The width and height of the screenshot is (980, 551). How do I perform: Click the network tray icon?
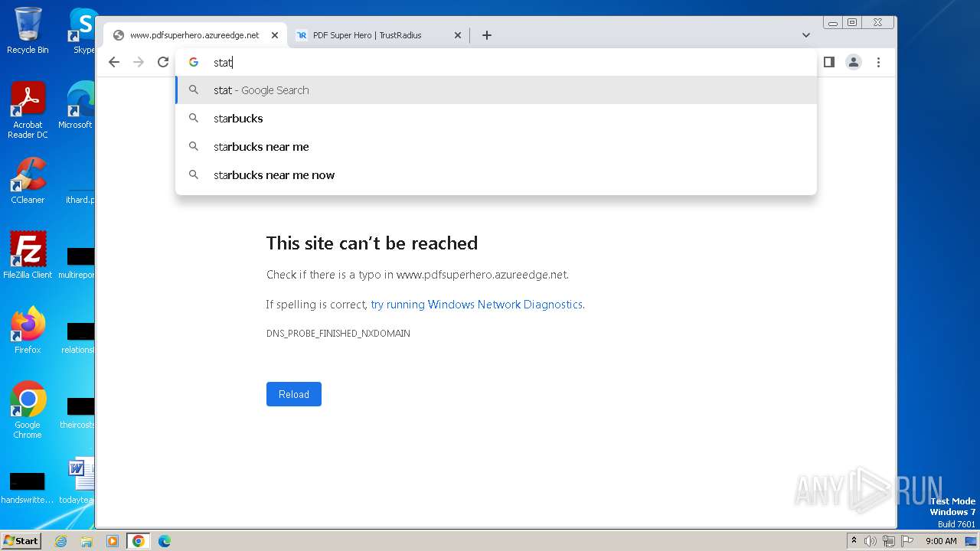click(889, 541)
